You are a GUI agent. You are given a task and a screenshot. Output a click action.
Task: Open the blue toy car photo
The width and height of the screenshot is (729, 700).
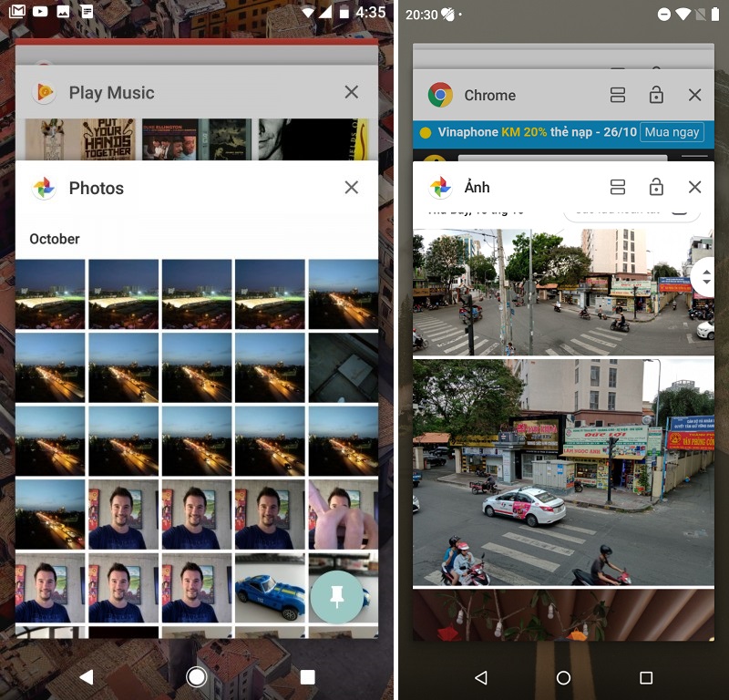tap(269, 588)
